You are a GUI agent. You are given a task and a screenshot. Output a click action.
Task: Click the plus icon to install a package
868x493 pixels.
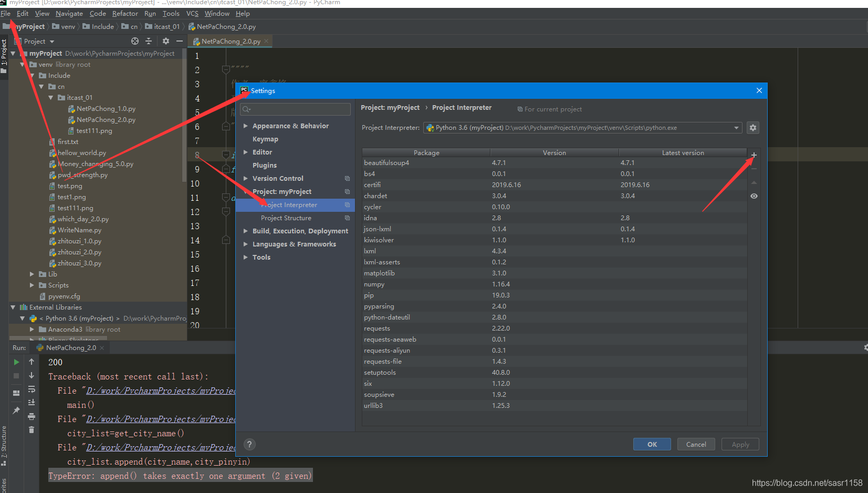click(x=754, y=155)
